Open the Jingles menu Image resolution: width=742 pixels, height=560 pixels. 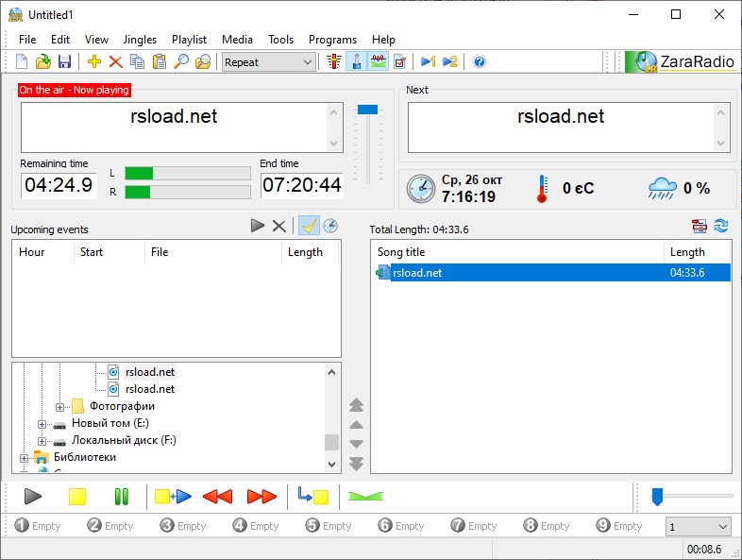[x=140, y=40]
